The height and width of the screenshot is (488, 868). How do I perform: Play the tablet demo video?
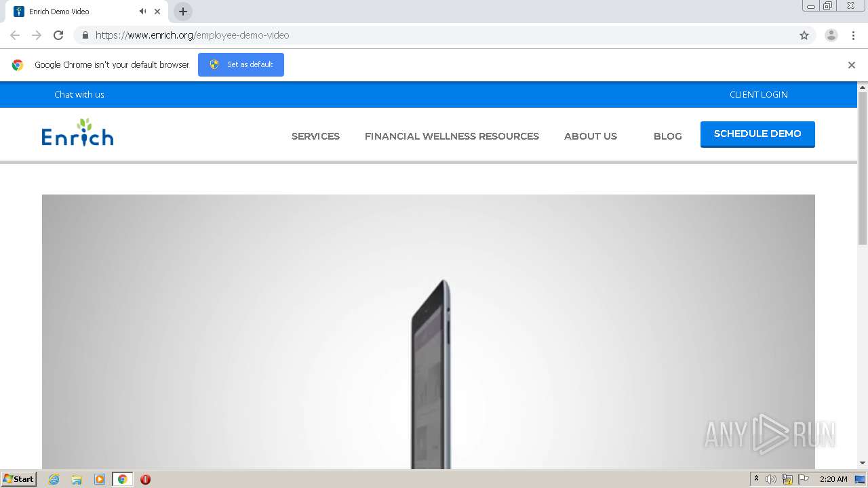[x=429, y=332]
